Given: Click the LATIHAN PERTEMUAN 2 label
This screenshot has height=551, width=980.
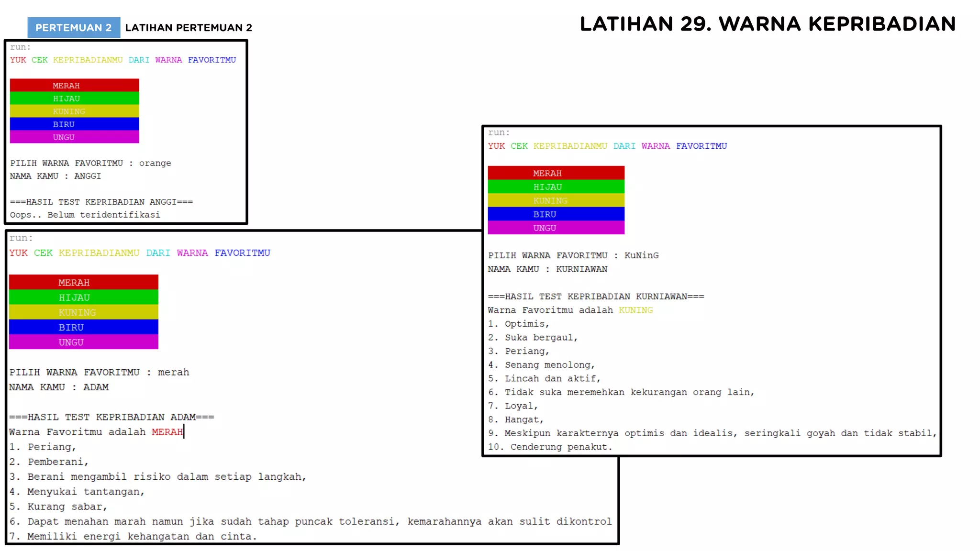Looking at the screenshot, I should pyautogui.click(x=189, y=28).
